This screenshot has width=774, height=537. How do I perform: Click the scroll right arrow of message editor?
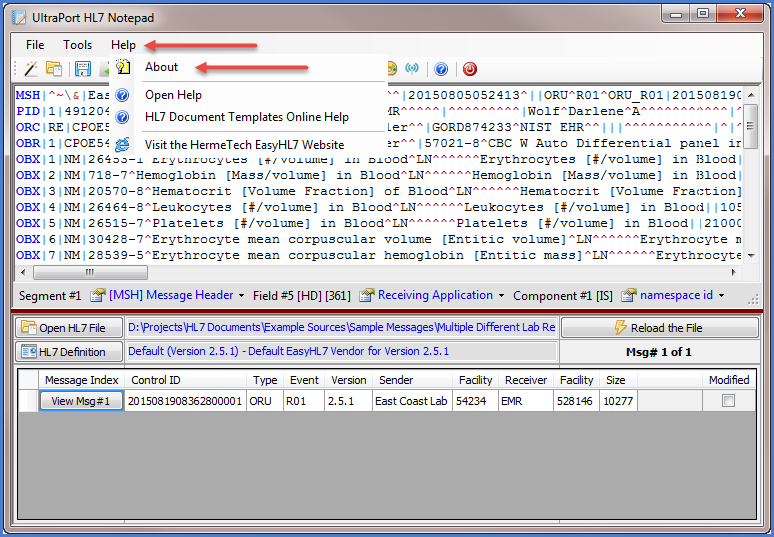click(x=734, y=272)
